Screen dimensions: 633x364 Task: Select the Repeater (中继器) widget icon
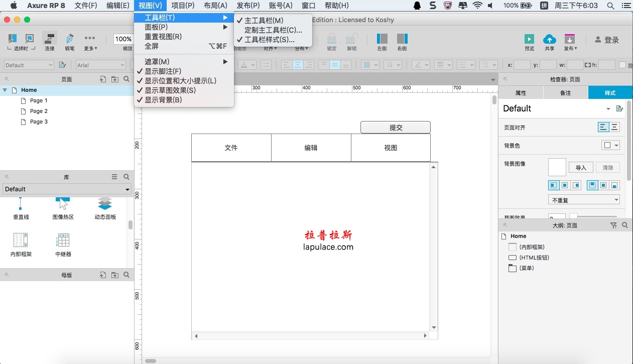pyautogui.click(x=63, y=240)
